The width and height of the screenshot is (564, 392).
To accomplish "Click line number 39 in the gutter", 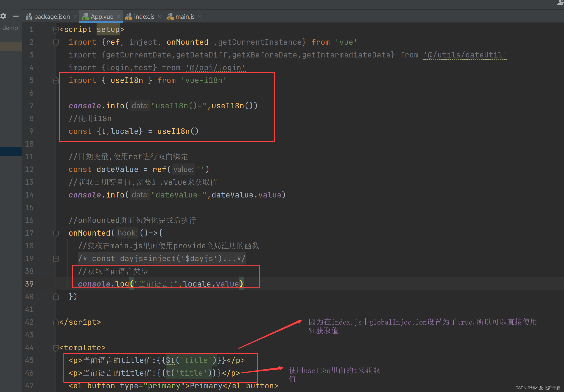I will click(x=29, y=284).
